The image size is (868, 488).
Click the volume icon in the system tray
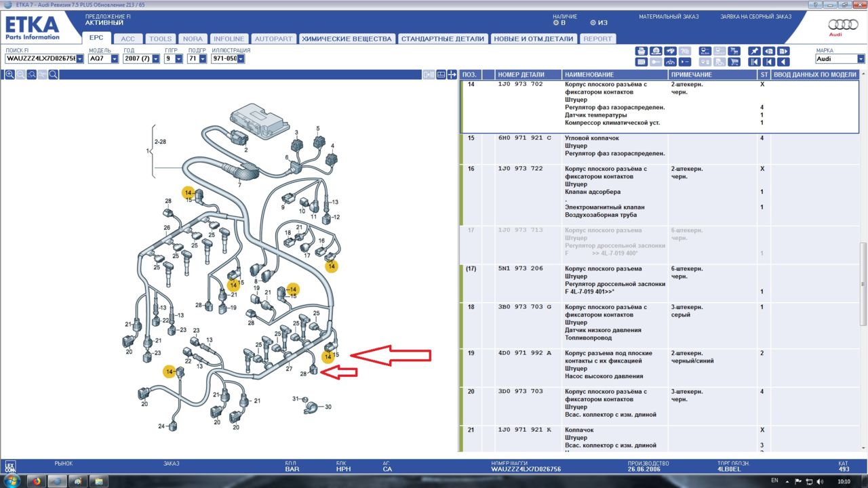820,481
